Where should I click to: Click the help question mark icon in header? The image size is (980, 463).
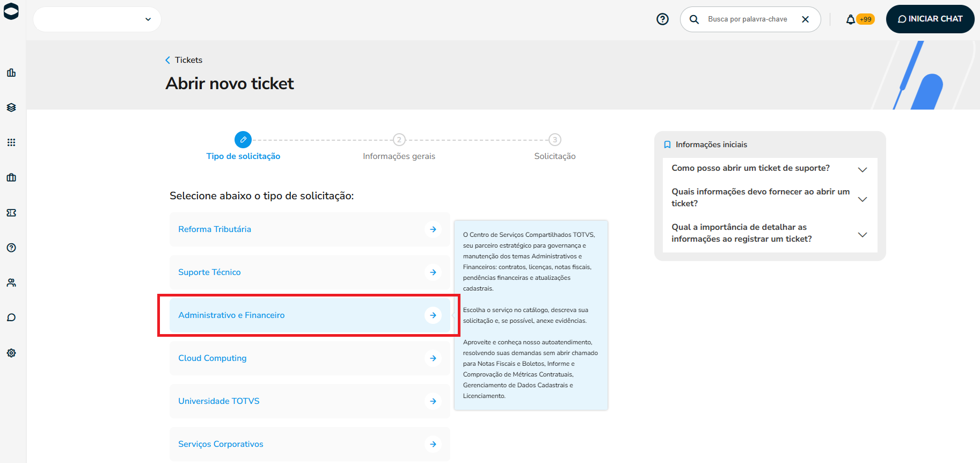(663, 19)
